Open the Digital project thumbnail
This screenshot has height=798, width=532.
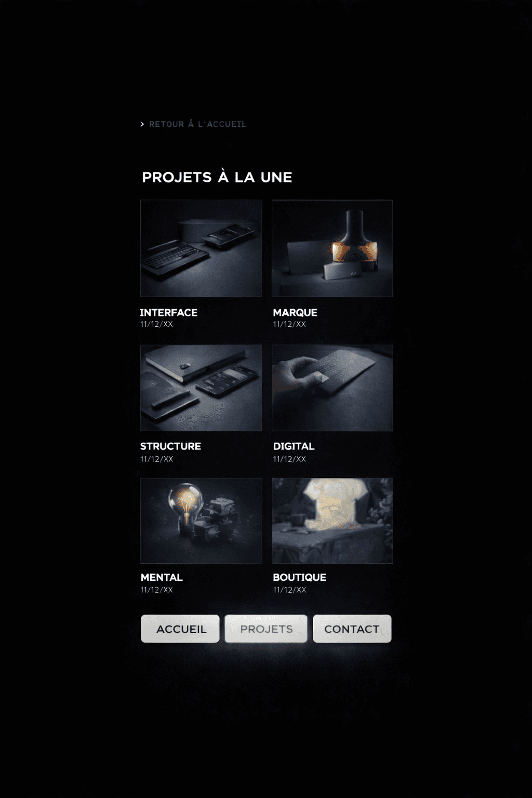click(x=332, y=388)
